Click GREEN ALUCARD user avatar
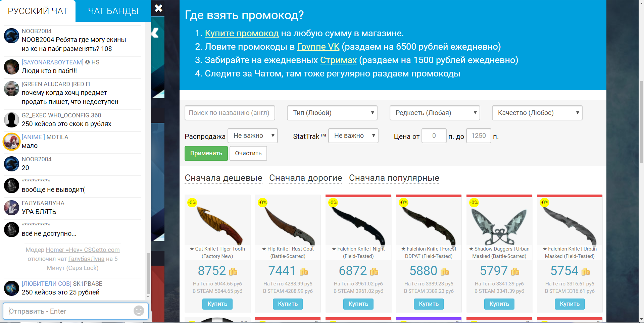This screenshot has height=323, width=644. (x=11, y=89)
